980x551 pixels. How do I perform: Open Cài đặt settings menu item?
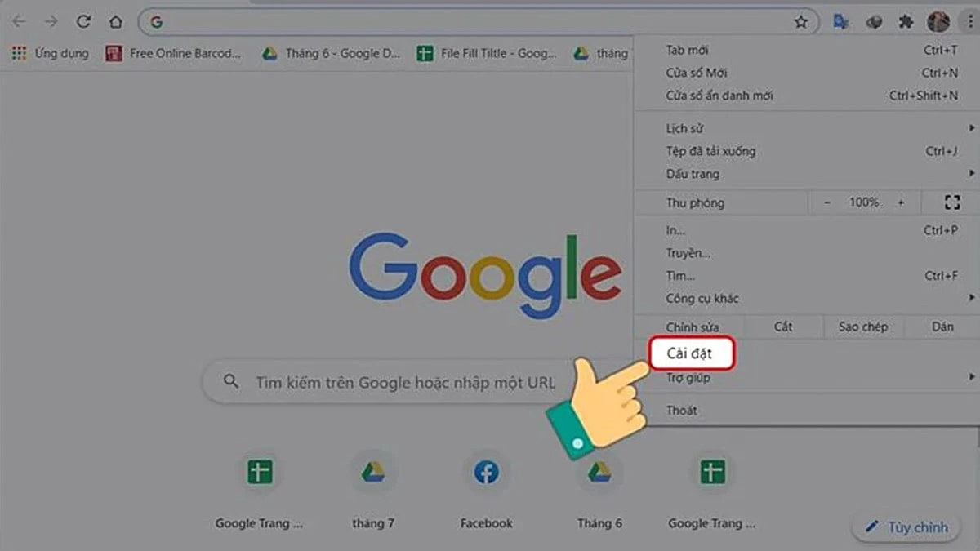point(693,354)
